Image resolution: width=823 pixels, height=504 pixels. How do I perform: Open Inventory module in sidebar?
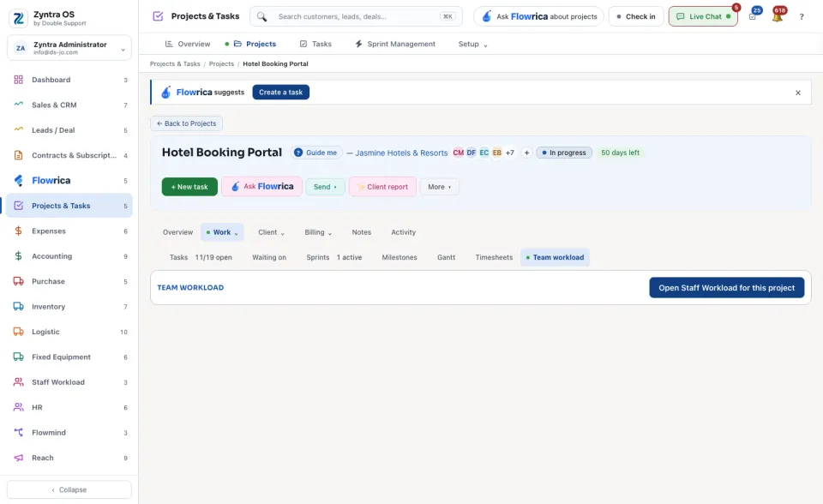coord(69,307)
